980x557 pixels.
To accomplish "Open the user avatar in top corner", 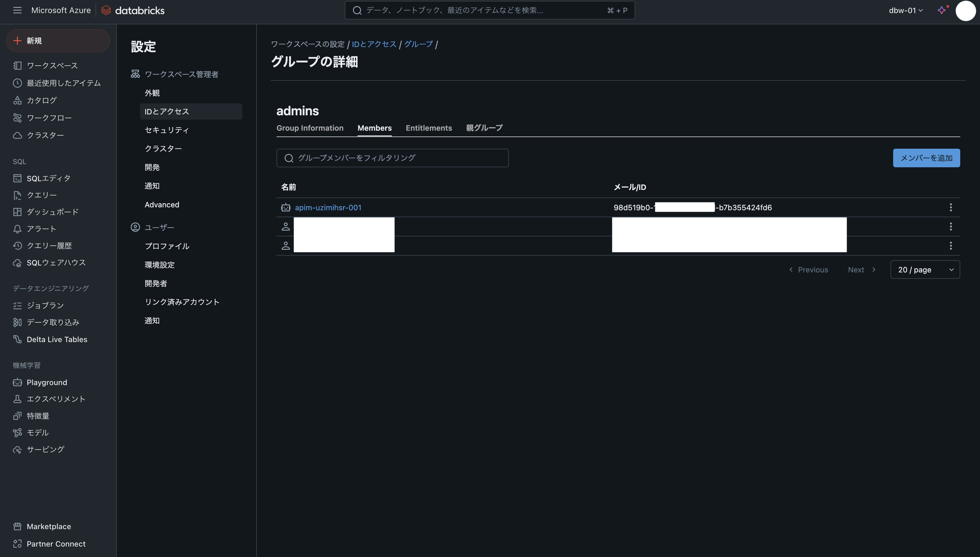I will pyautogui.click(x=965, y=10).
